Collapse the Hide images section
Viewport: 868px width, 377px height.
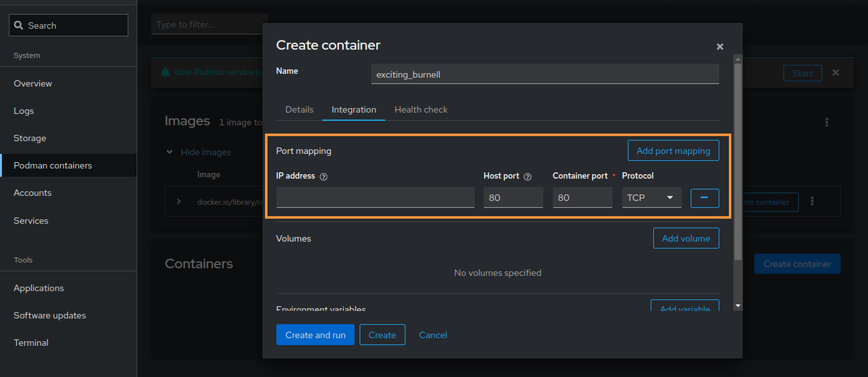pyautogui.click(x=199, y=152)
